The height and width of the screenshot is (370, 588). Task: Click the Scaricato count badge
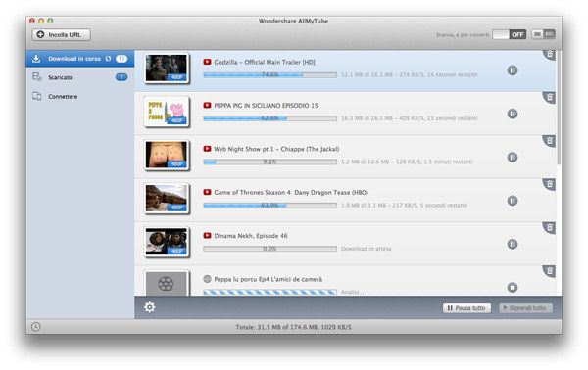tap(122, 77)
